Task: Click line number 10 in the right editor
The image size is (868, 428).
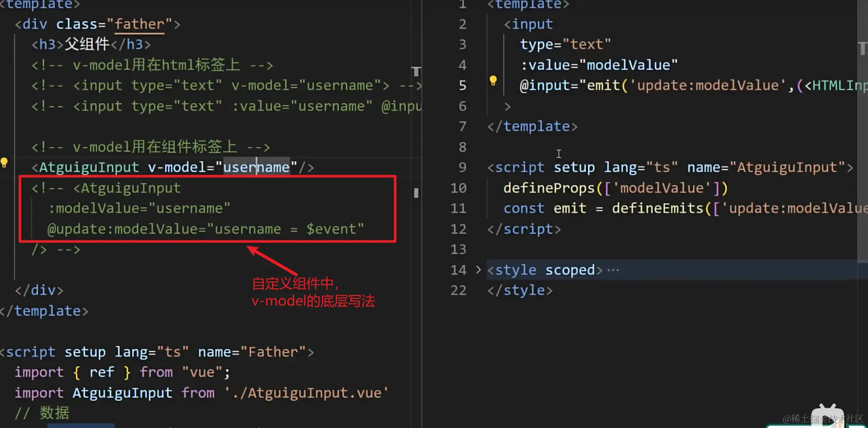Action: coord(458,188)
